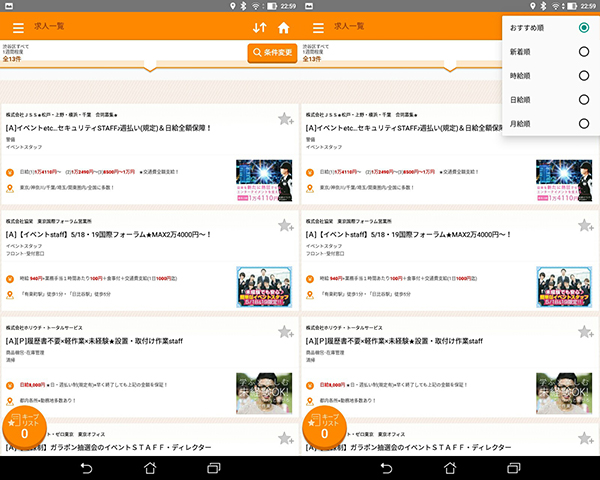Tap Android home button in left screen
The width and height of the screenshot is (600, 480).
coord(150,468)
